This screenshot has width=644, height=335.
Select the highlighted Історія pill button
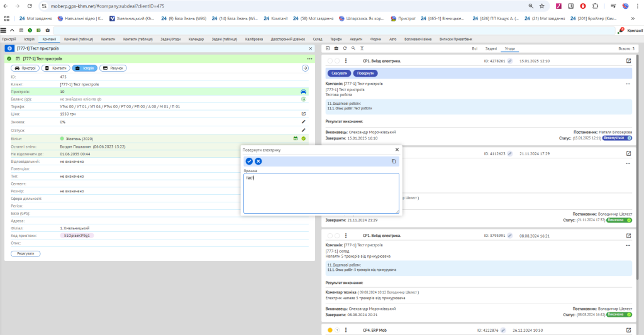coord(85,68)
